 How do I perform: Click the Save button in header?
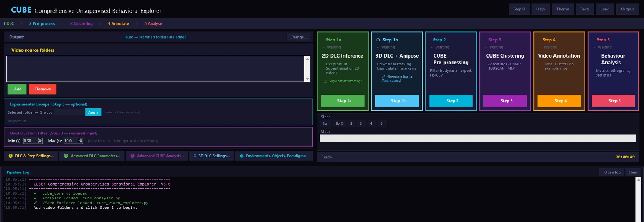[585, 9]
